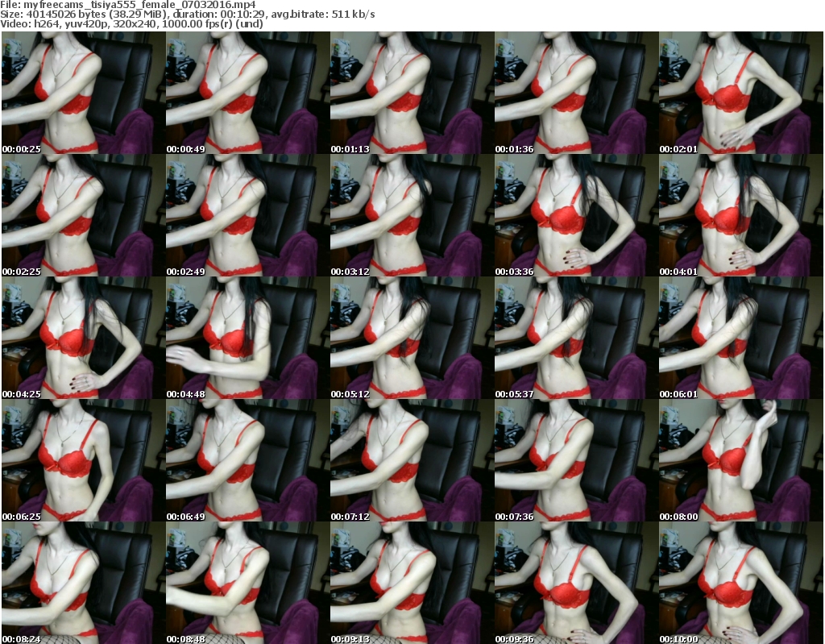825x644 pixels.
Task: Open the thumbnail at 00:06:01
Action: tap(741, 338)
